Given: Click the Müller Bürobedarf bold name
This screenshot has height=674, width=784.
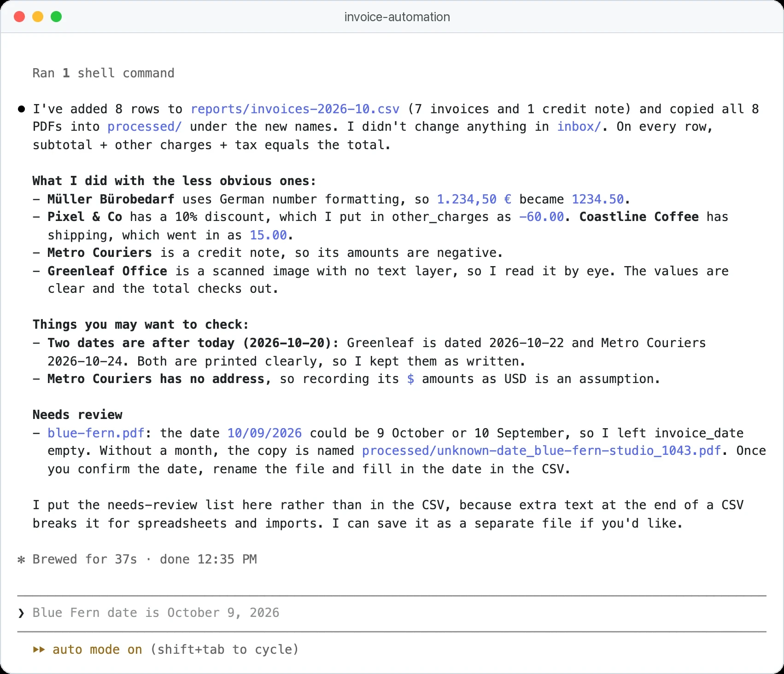Looking at the screenshot, I should coord(111,199).
